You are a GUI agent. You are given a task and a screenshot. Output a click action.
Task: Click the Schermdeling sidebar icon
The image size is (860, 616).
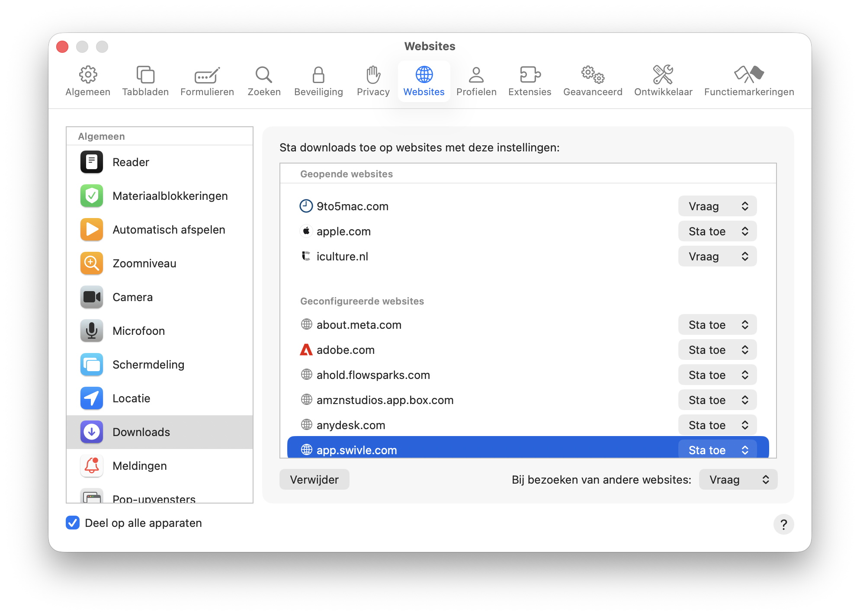coord(92,365)
